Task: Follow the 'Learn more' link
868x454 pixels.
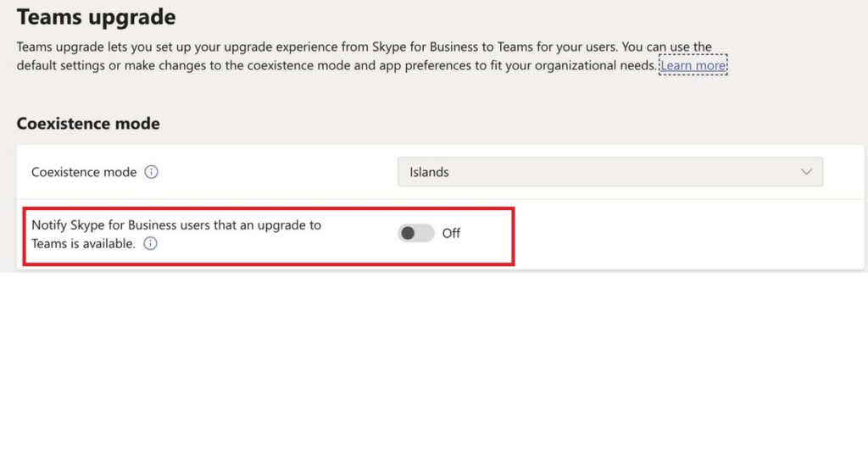Action: point(693,65)
